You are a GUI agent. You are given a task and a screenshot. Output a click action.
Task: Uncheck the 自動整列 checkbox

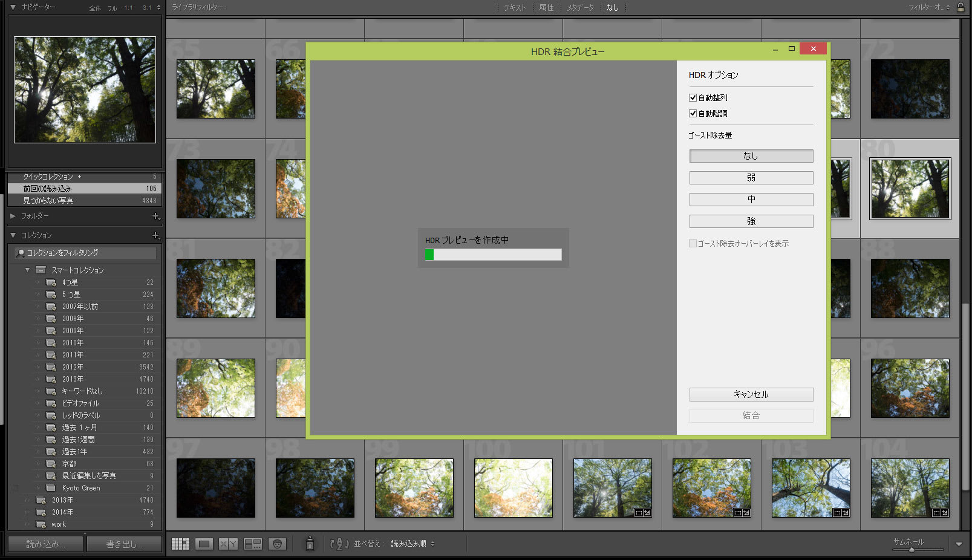pos(693,98)
